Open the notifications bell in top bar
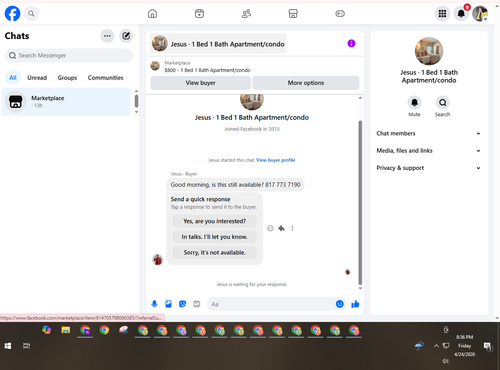 (x=461, y=14)
